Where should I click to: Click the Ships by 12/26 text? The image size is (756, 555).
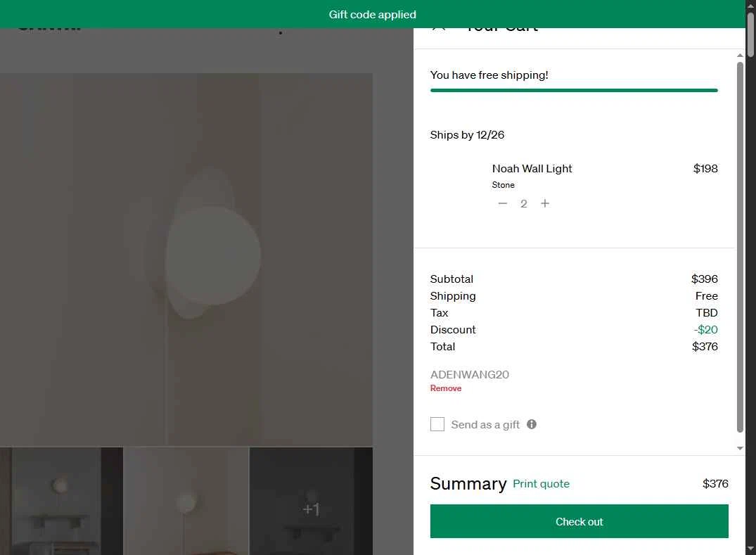(x=467, y=135)
